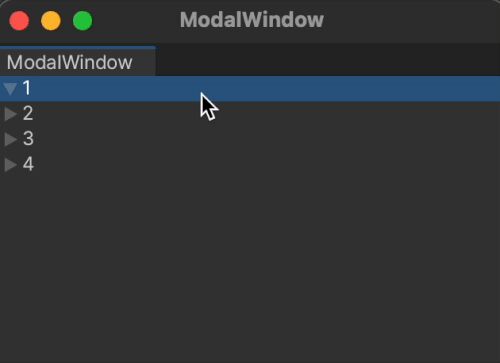
Task: Zoom the window with the green button
Action: [x=82, y=21]
